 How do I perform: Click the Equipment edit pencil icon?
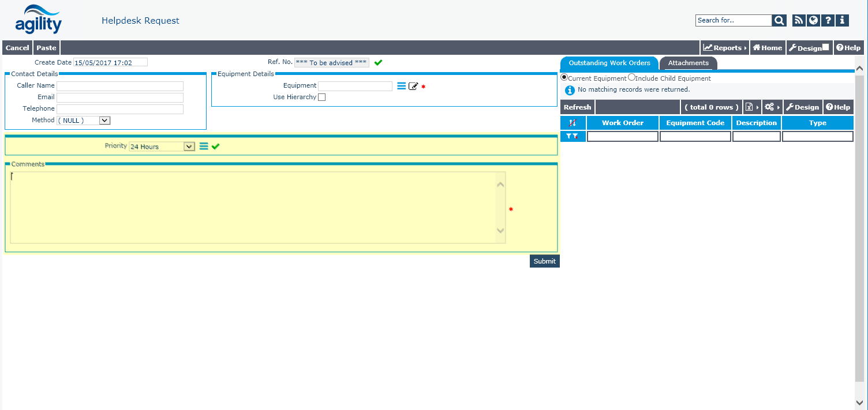point(413,86)
